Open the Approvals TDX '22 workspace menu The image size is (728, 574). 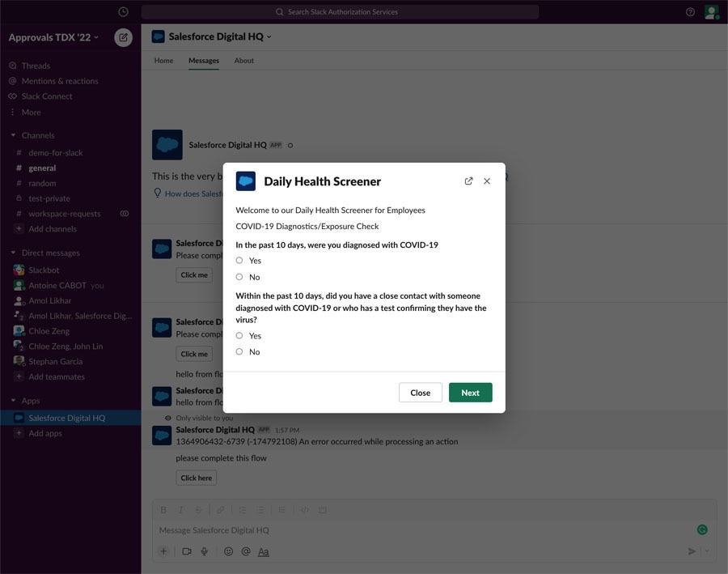click(53, 38)
